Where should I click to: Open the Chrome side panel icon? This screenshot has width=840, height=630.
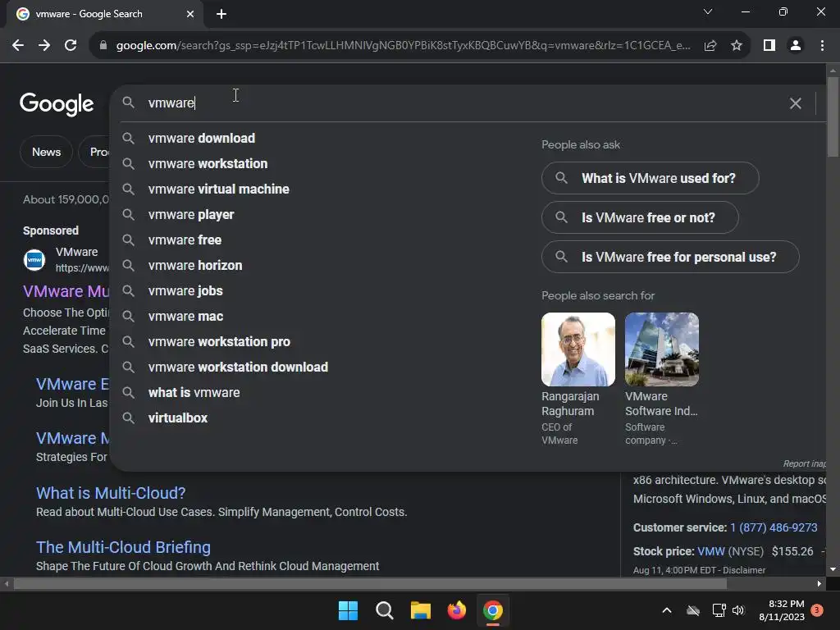click(x=769, y=46)
